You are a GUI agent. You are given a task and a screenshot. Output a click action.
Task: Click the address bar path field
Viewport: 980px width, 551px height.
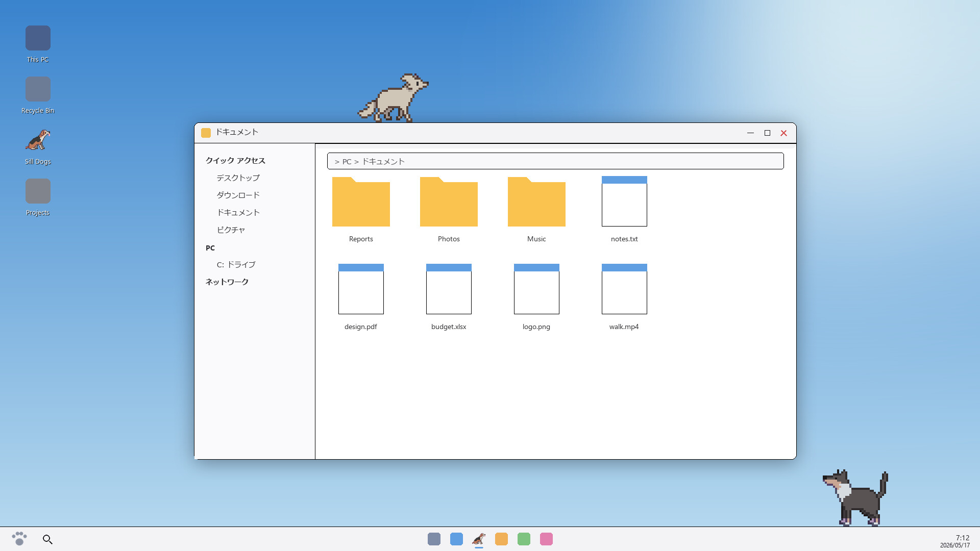click(x=555, y=161)
